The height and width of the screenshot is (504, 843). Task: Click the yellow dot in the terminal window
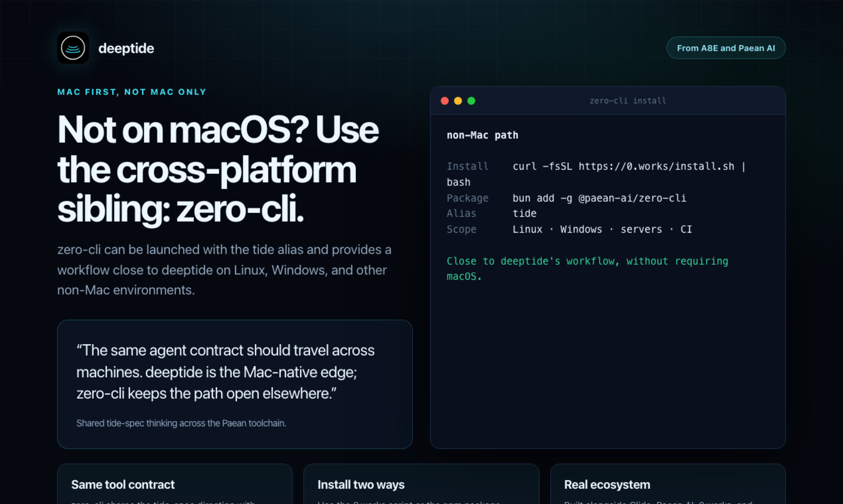pyautogui.click(x=458, y=101)
